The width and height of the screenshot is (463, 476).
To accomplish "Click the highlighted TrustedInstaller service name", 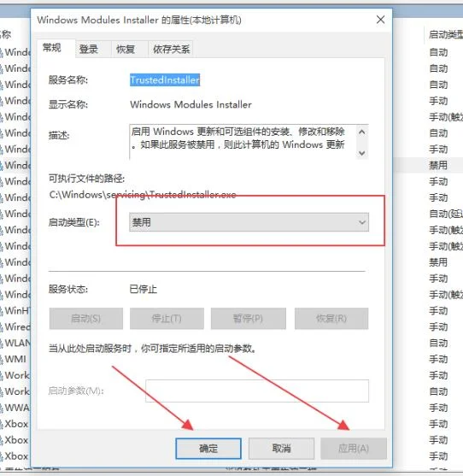I will (165, 79).
